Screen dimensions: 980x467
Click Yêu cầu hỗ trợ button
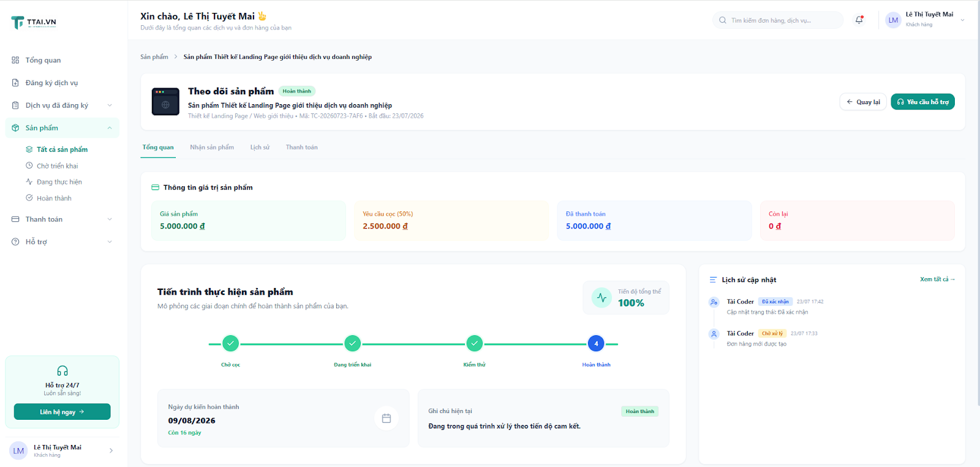pyautogui.click(x=922, y=102)
